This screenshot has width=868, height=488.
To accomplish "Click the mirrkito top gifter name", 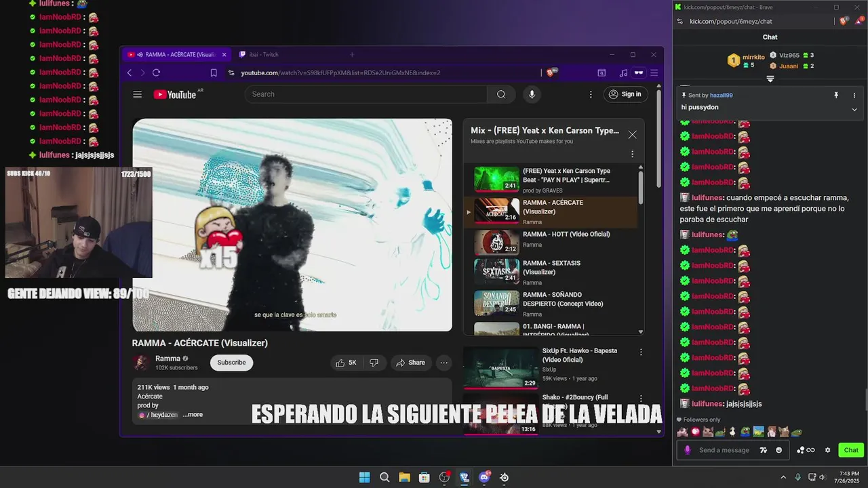I will (753, 57).
